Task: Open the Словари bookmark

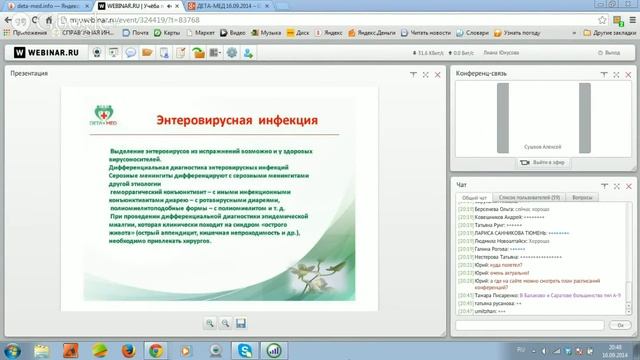Action: [x=472, y=33]
